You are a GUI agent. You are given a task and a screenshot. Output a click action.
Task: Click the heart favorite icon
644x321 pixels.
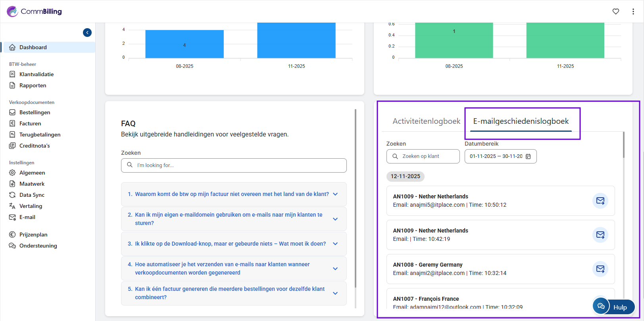[x=615, y=12]
